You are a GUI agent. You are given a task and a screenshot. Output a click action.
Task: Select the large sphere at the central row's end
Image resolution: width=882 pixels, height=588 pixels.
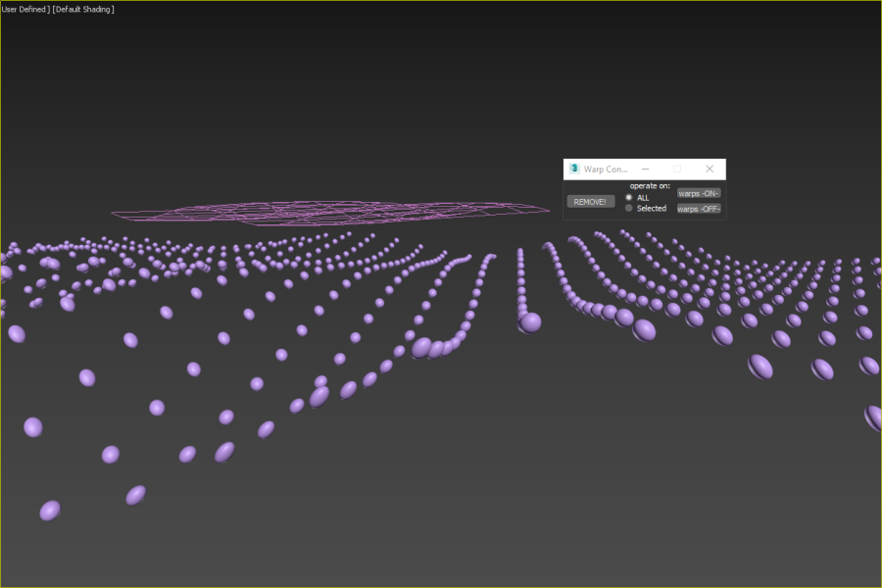point(530,322)
